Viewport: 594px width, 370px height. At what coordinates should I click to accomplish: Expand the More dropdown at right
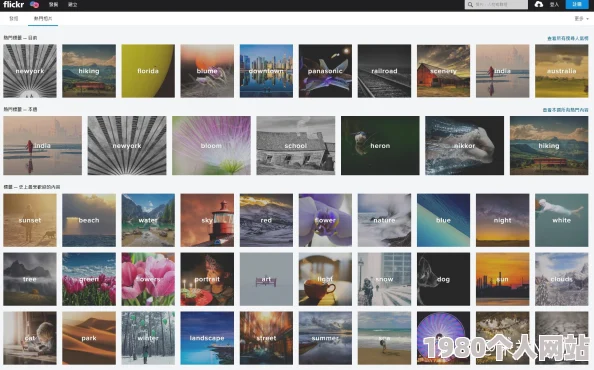[581, 19]
